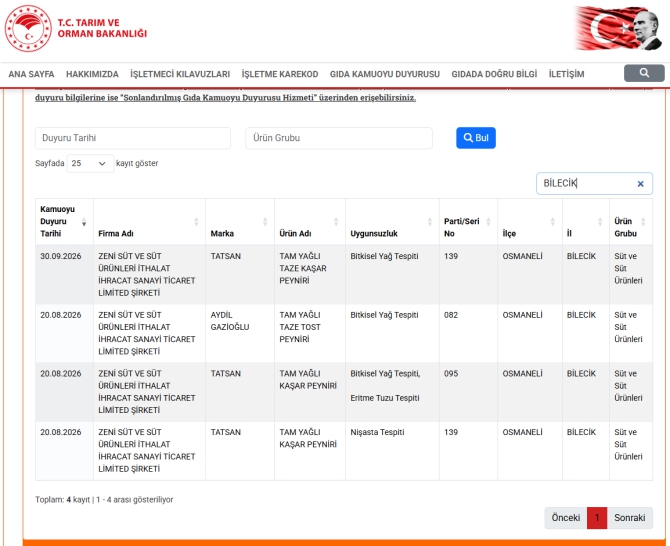Open the Ürün Grubu filter field

pyautogui.click(x=339, y=138)
